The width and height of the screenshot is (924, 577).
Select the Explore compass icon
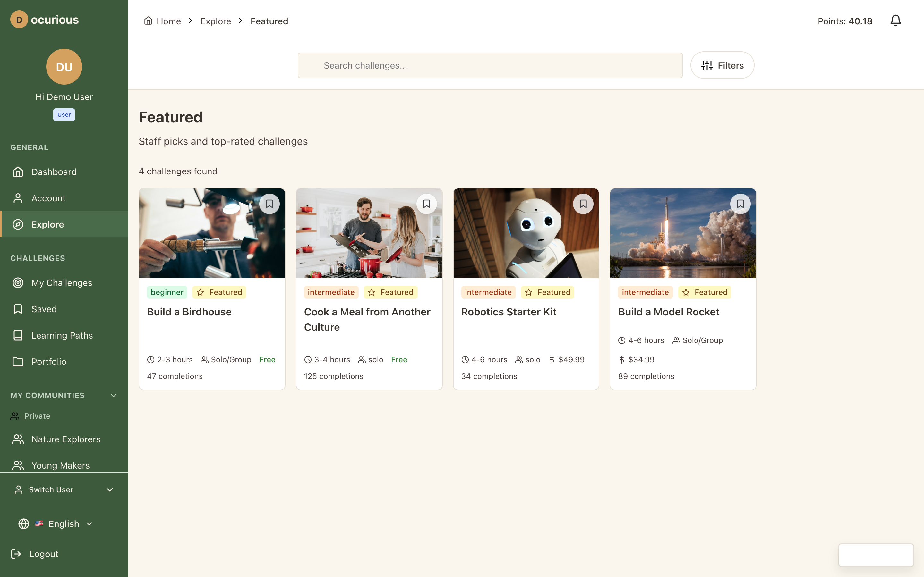(x=18, y=224)
